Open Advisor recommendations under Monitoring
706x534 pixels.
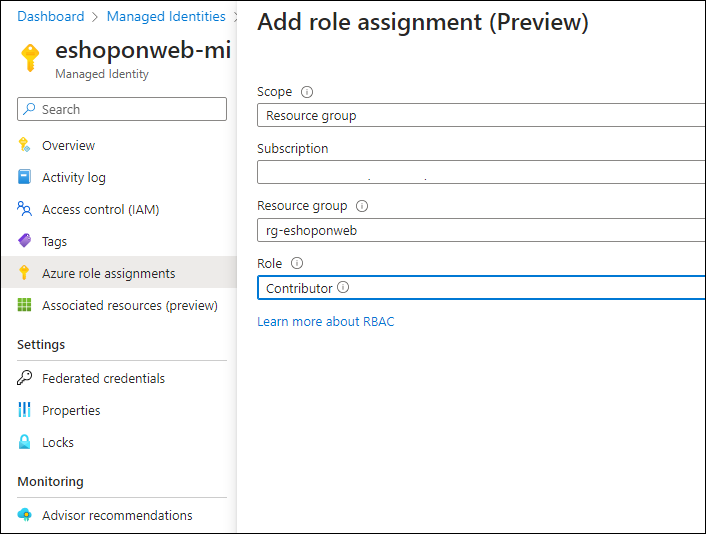(119, 515)
